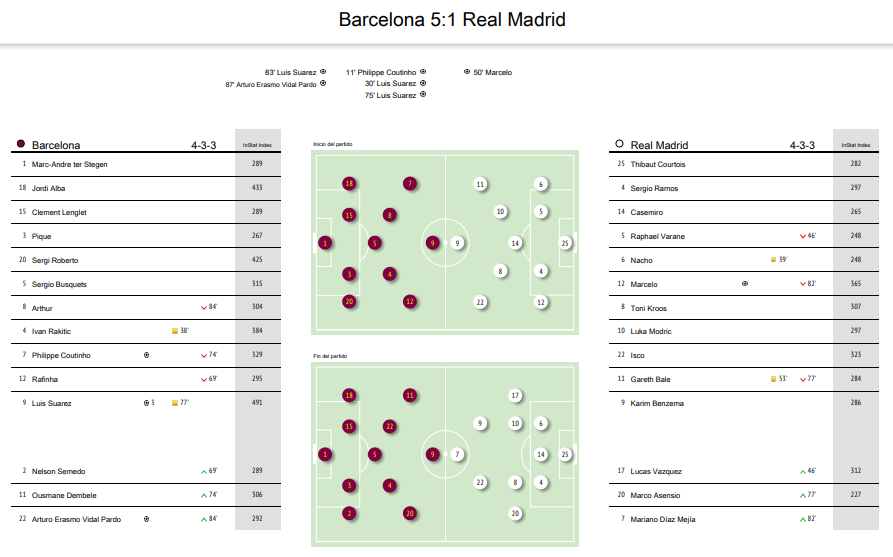Click player marker 18 on the starting pitch
This screenshot has width=893, height=557.
(x=349, y=183)
